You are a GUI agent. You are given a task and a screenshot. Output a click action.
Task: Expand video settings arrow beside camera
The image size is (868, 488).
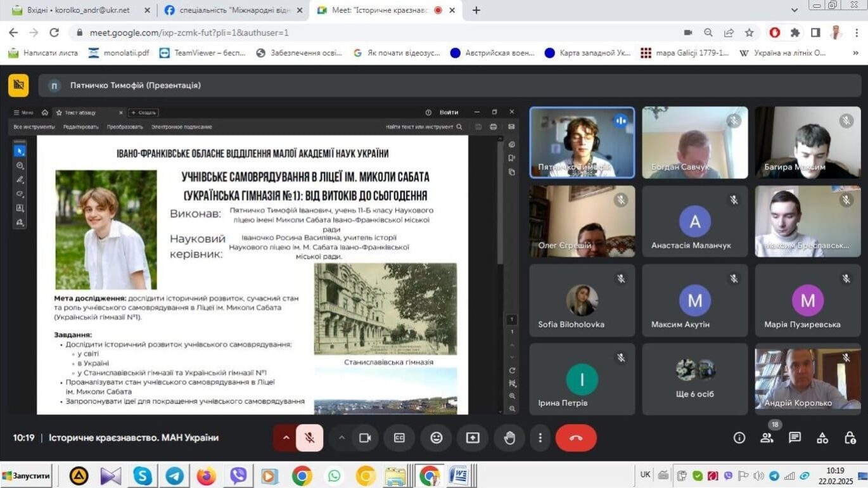(341, 438)
